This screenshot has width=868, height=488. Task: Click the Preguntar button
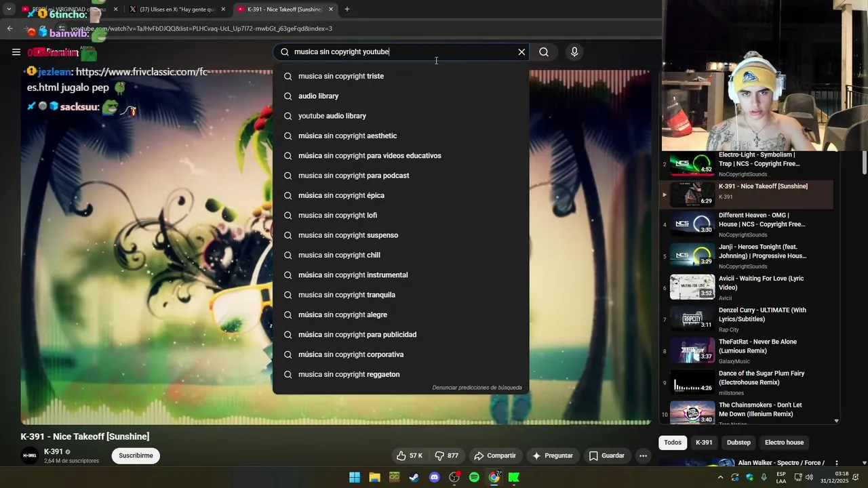click(553, 455)
